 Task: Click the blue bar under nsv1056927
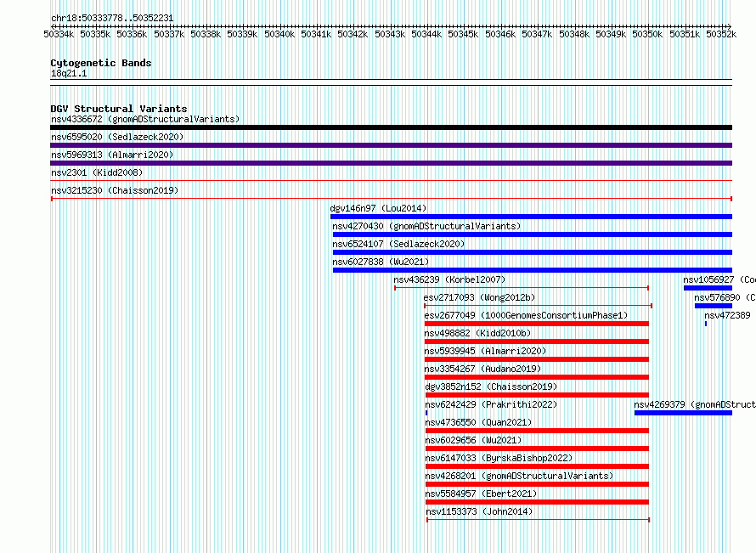708,288
